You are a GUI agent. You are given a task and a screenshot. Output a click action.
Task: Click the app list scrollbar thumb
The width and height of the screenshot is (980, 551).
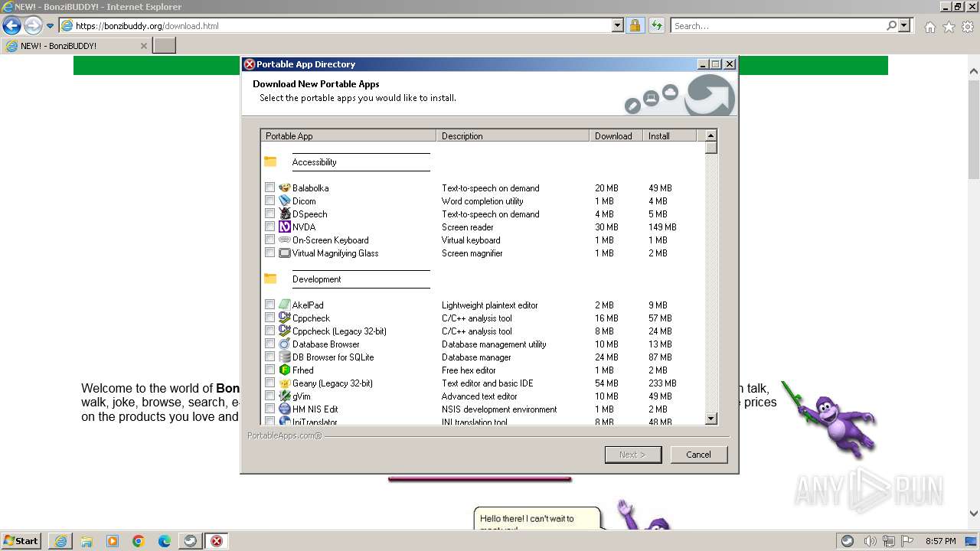pyautogui.click(x=711, y=148)
